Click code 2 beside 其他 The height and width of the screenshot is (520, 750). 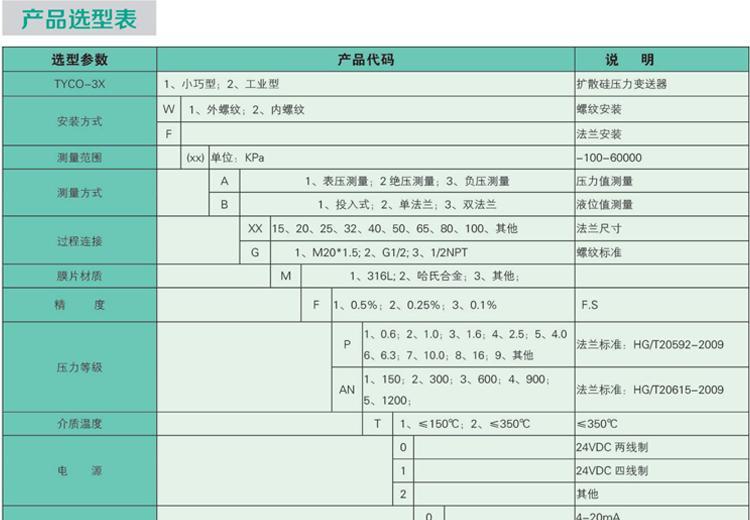(x=403, y=494)
